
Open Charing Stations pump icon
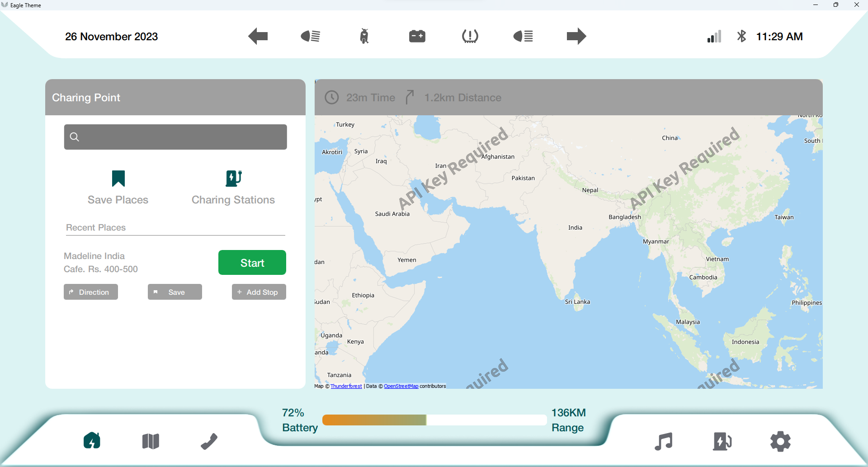coord(234,179)
